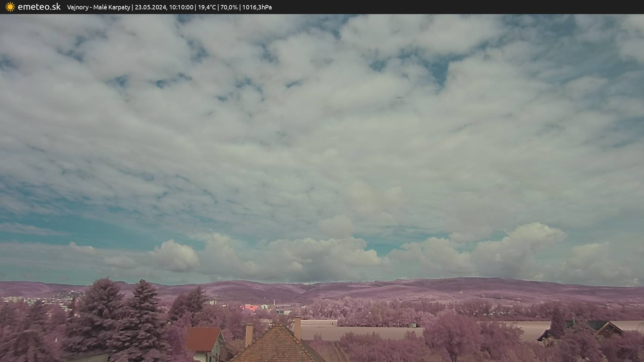Click the hill ridge on the horizon

click(436, 283)
